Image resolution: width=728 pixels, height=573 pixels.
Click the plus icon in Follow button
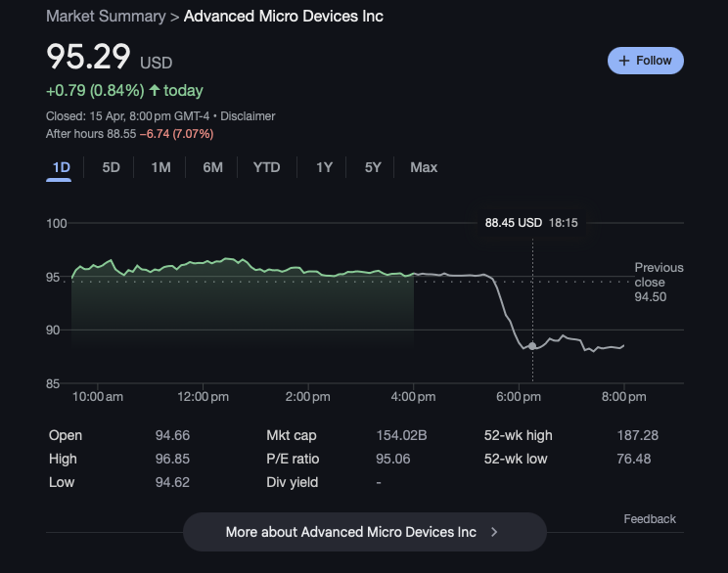[x=624, y=61]
